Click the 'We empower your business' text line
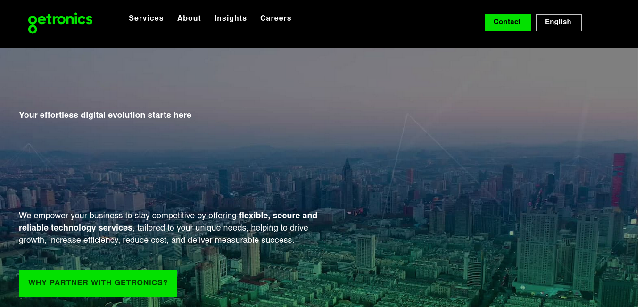The width and height of the screenshot is (644, 307). [x=128, y=216]
